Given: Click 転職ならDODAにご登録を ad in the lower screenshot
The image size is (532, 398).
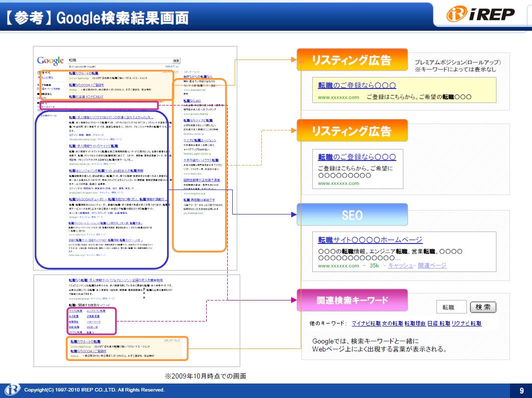Looking at the screenshot, I should click(89, 351).
